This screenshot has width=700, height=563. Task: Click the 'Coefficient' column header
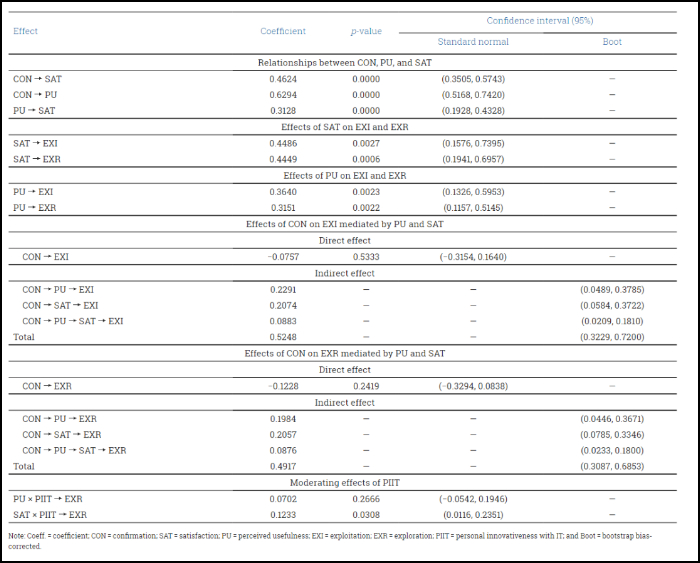click(x=283, y=31)
